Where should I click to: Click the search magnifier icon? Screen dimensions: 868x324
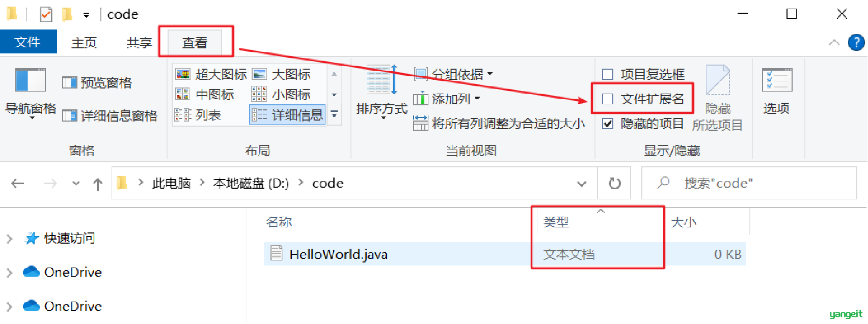tap(663, 183)
